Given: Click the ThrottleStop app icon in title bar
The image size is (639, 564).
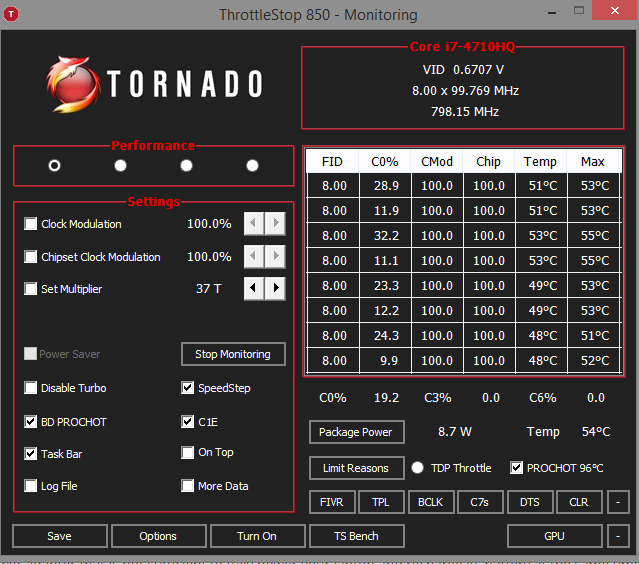Looking at the screenshot, I should pyautogui.click(x=11, y=14).
